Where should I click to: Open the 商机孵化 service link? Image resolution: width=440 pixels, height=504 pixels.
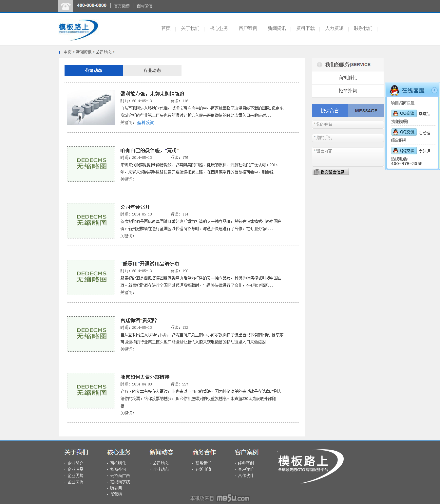[x=348, y=78]
